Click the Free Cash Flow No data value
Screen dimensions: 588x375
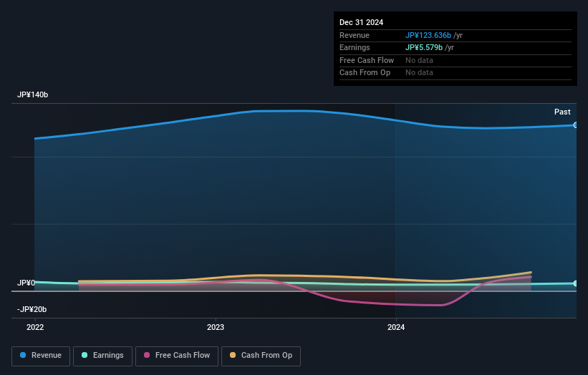tap(419, 60)
